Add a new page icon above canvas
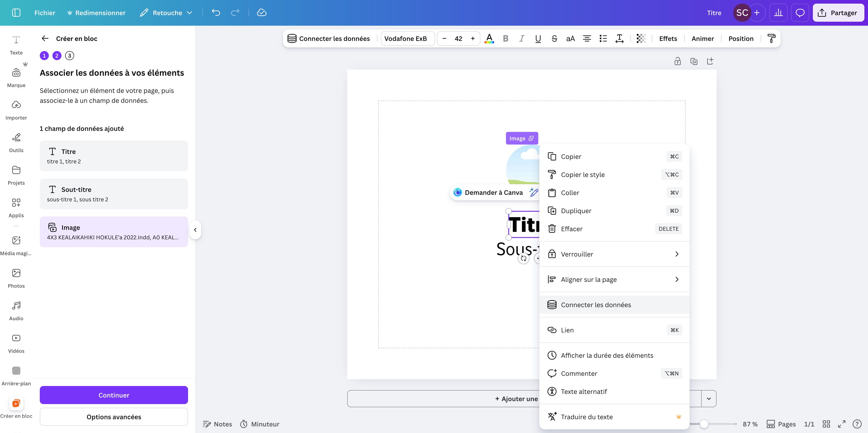The image size is (868, 433). 710,61
